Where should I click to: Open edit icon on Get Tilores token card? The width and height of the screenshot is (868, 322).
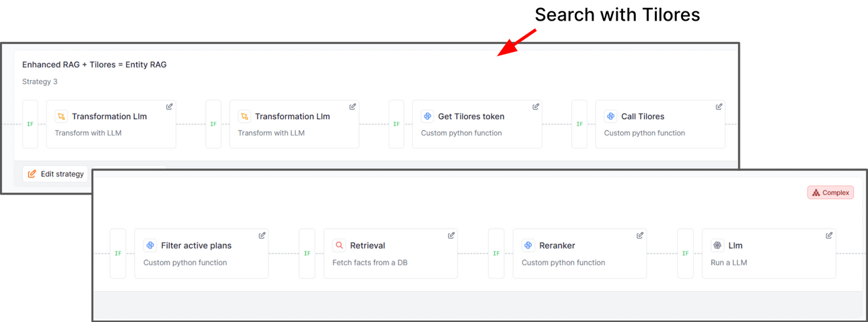coord(535,107)
